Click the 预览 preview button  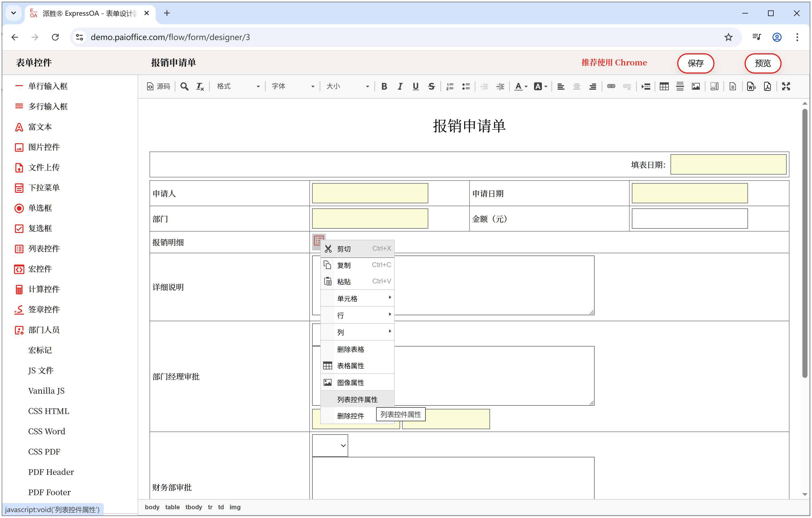pyautogui.click(x=762, y=63)
